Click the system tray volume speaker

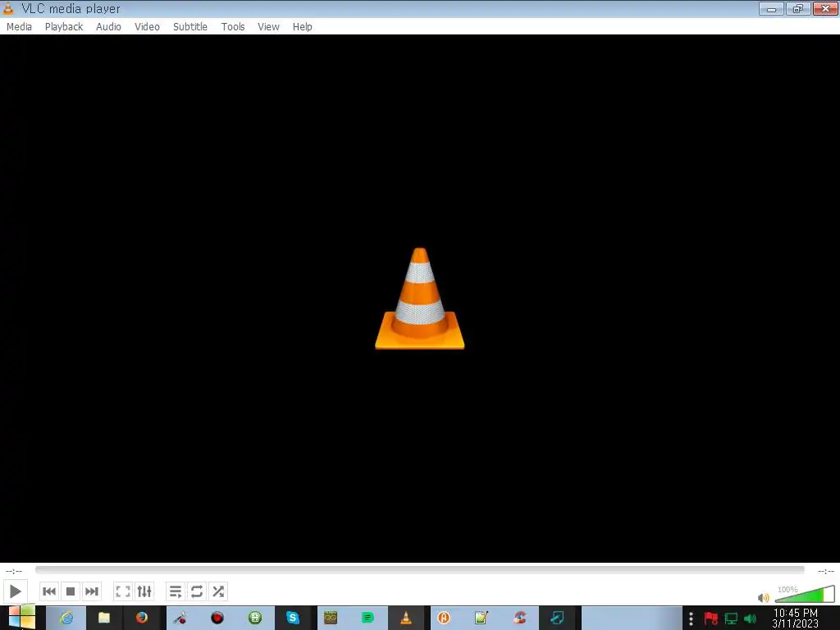751,619
